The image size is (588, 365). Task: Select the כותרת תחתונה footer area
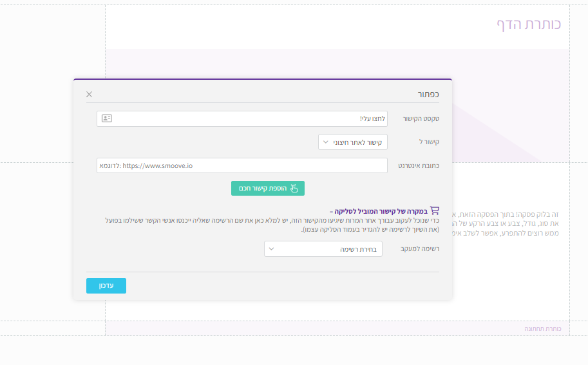pyautogui.click(x=543, y=328)
